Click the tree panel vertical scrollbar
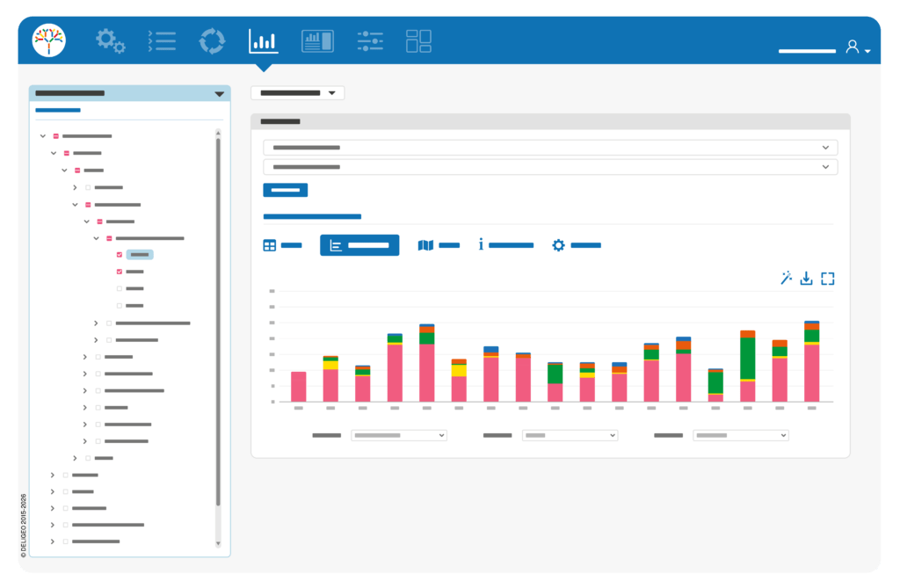 click(x=218, y=322)
